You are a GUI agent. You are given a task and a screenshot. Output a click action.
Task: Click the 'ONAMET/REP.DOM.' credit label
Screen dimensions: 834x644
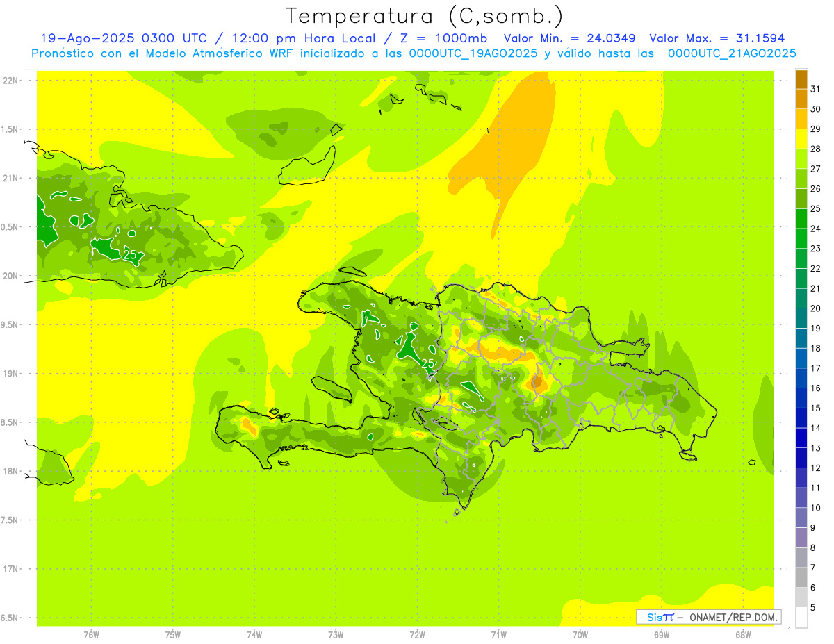point(733,617)
